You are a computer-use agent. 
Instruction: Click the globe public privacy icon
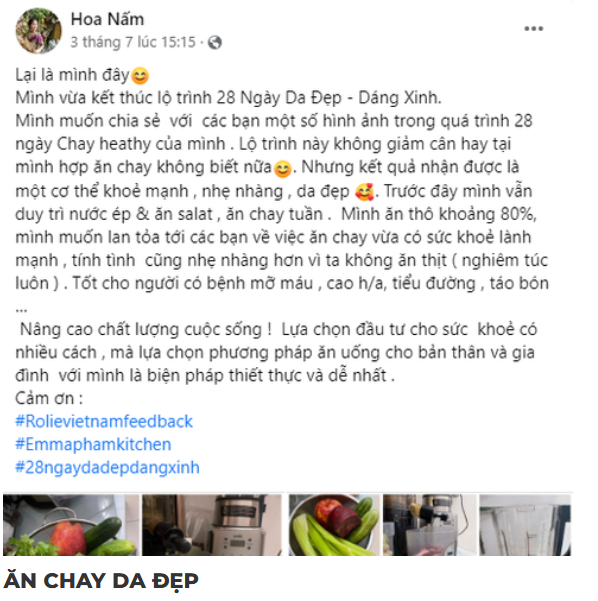click(x=215, y=42)
